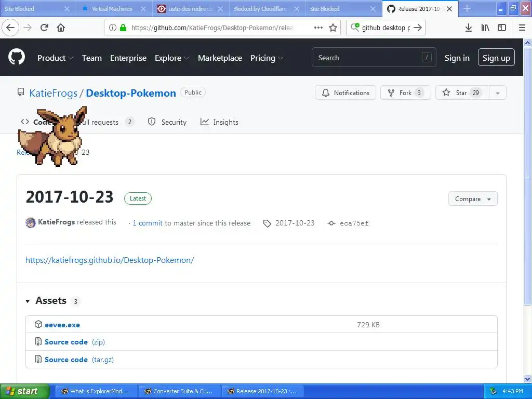Image resolution: width=532 pixels, height=399 pixels.
Task: Download eevee.exe asset
Action: click(x=62, y=325)
